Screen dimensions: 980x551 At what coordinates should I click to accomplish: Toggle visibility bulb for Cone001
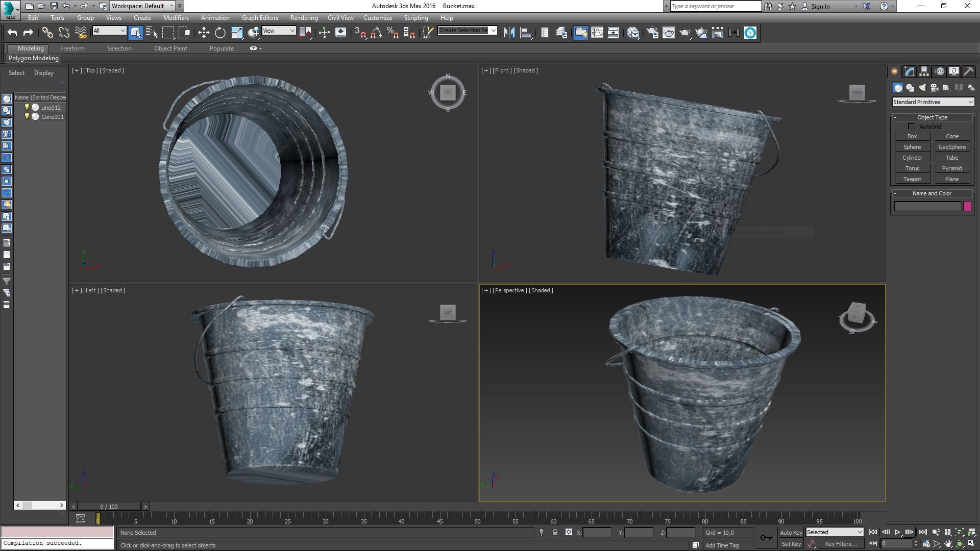[x=27, y=116]
